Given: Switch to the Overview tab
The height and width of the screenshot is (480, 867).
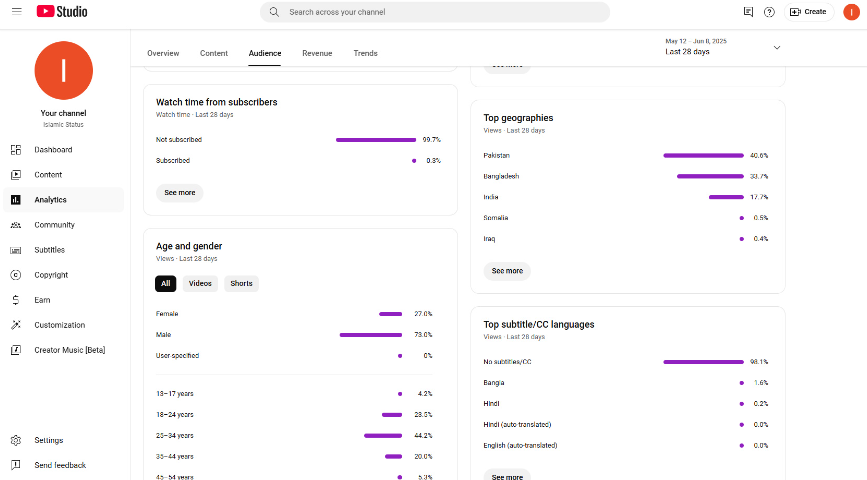Looking at the screenshot, I should (x=163, y=53).
